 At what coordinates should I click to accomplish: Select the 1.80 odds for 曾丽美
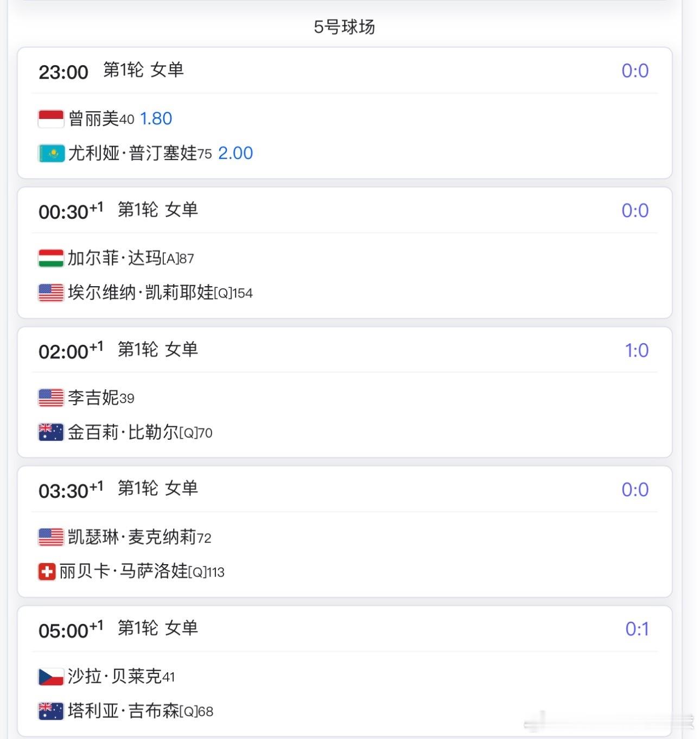[156, 118]
